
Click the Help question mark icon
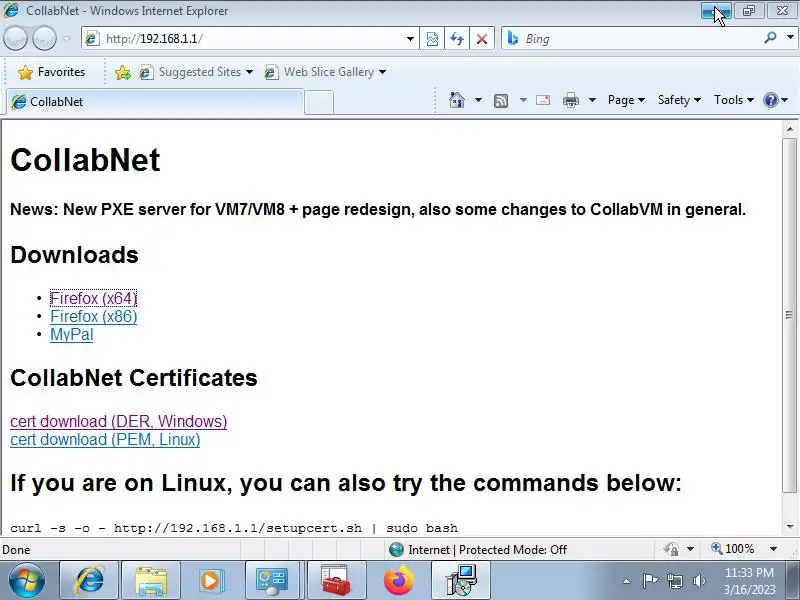click(x=770, y=100)
